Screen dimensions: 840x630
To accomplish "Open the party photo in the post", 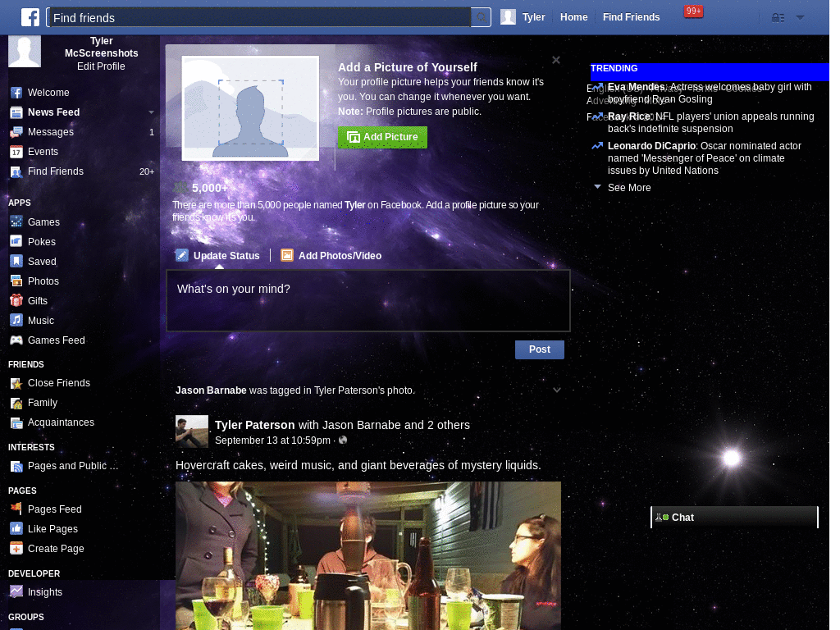I will pos(368,555).
